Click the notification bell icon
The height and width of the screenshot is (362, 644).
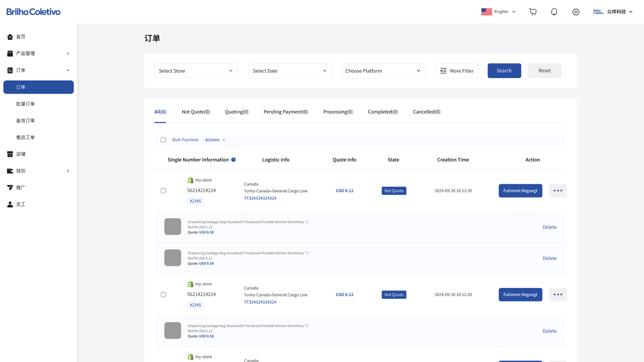tap(554, 12)
